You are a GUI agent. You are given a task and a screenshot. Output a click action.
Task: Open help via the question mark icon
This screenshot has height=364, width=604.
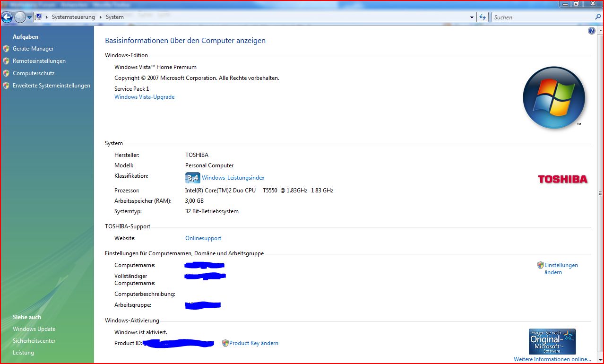[x=591, y=31]
